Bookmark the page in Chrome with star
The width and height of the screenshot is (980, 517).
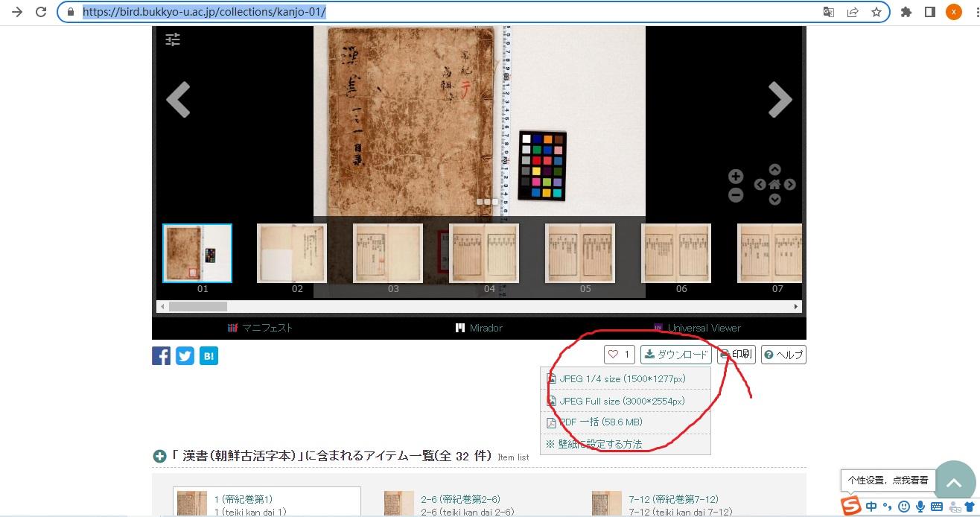tap(876, 12)
